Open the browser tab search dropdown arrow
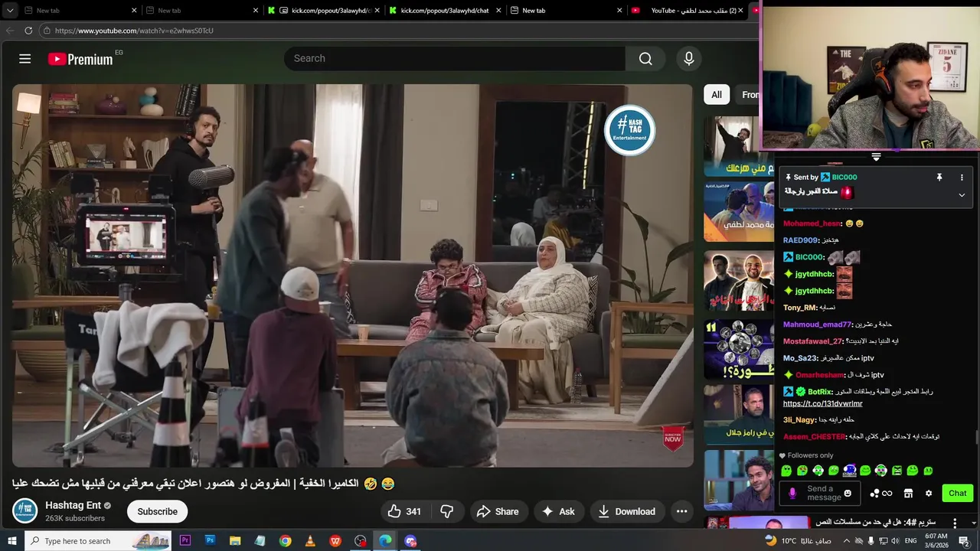This screenshot has width=980, height=551. (x=10, y=11)
